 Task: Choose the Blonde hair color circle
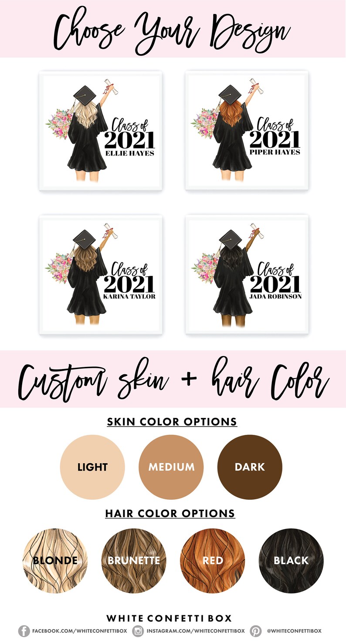click(55, 560)
